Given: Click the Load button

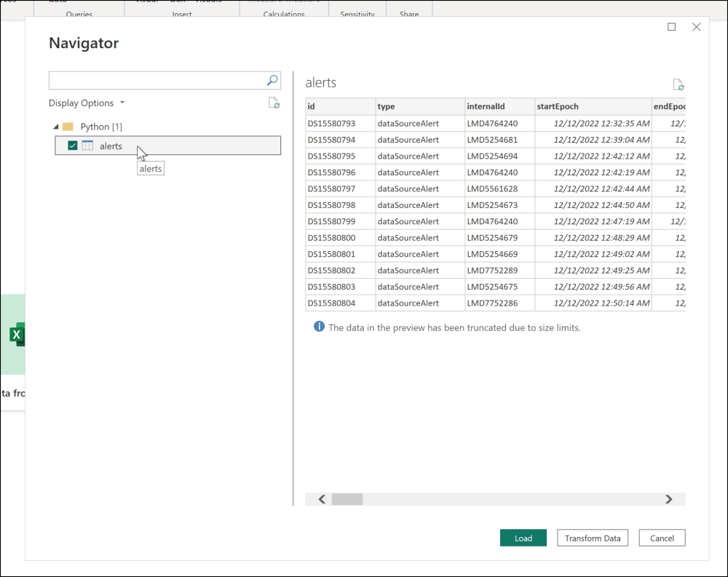Looking at the screenshot, I should pos(523,538).
